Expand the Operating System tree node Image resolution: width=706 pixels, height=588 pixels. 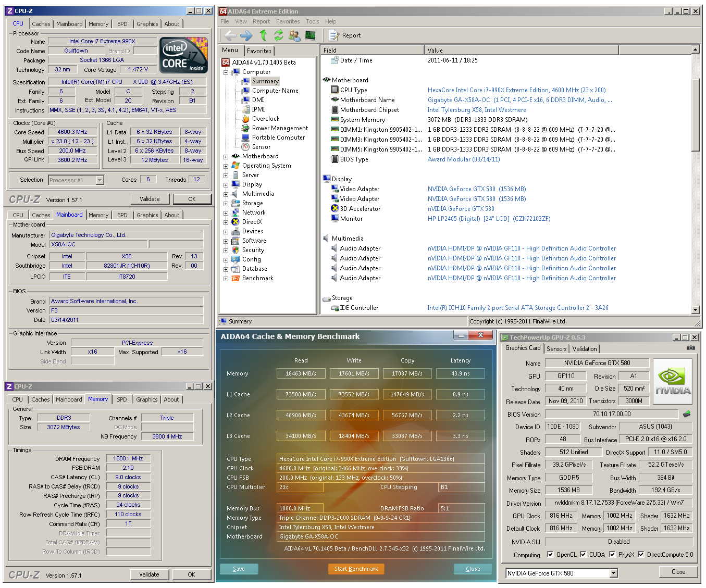pos(226,166)
